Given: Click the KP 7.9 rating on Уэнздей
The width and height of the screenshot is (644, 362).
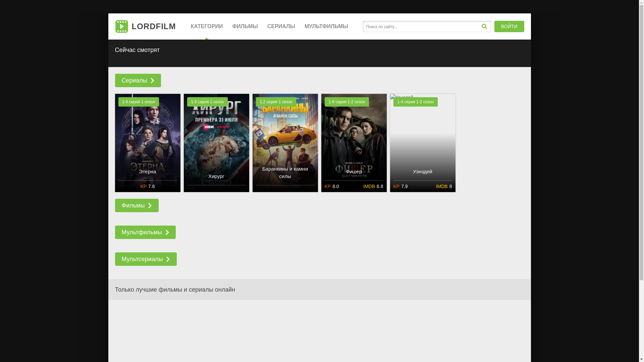Looking at the screenshot, I should pos(400,186).
